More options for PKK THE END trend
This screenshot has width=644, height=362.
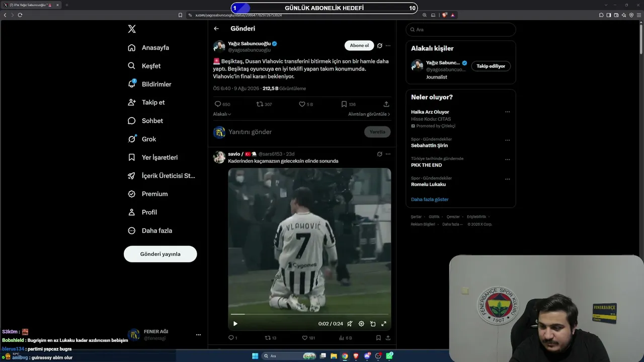(x=507, y=159)
